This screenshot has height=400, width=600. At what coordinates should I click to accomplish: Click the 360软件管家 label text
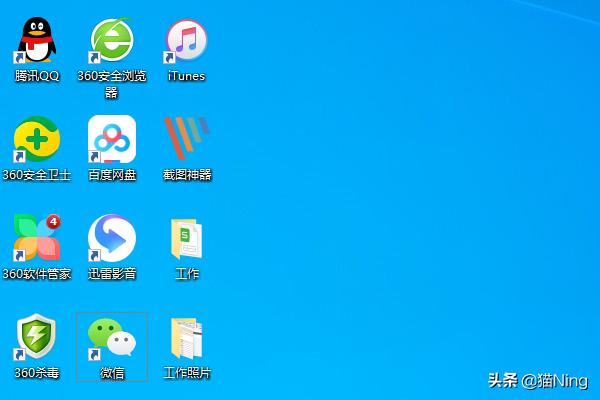[37, 274]
